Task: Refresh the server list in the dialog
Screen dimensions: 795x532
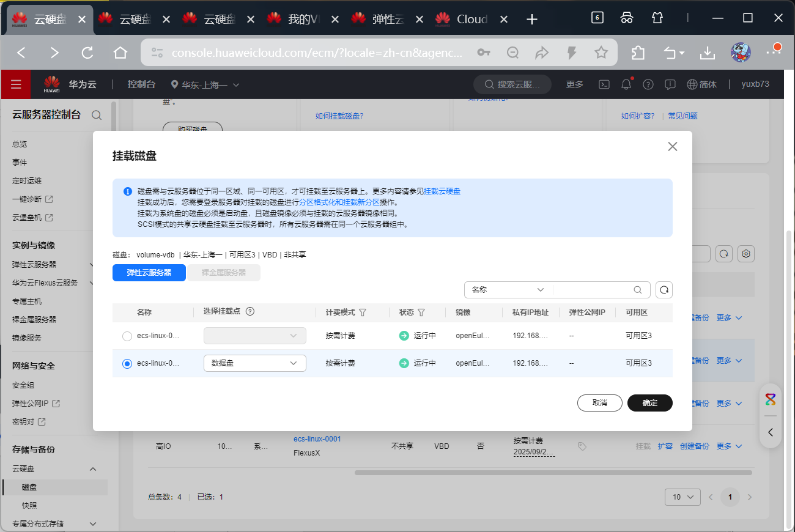Action: coord(664,290)
